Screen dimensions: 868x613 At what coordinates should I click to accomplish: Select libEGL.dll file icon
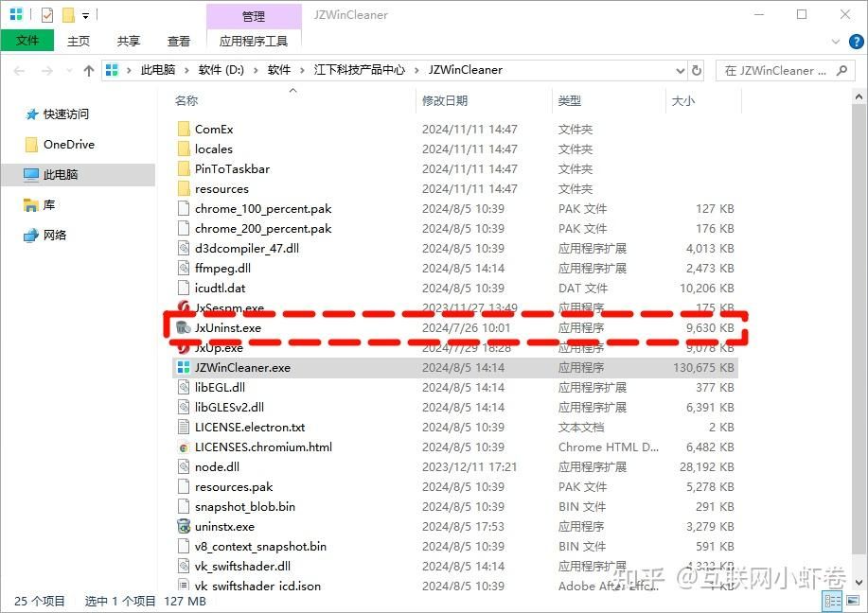[184, 387]
